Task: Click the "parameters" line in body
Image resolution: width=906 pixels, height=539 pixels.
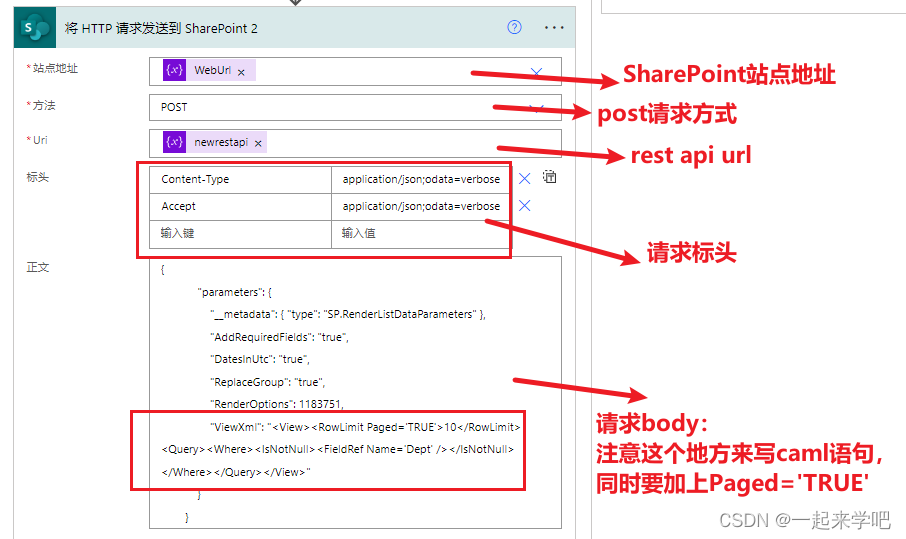Action: 235,292
